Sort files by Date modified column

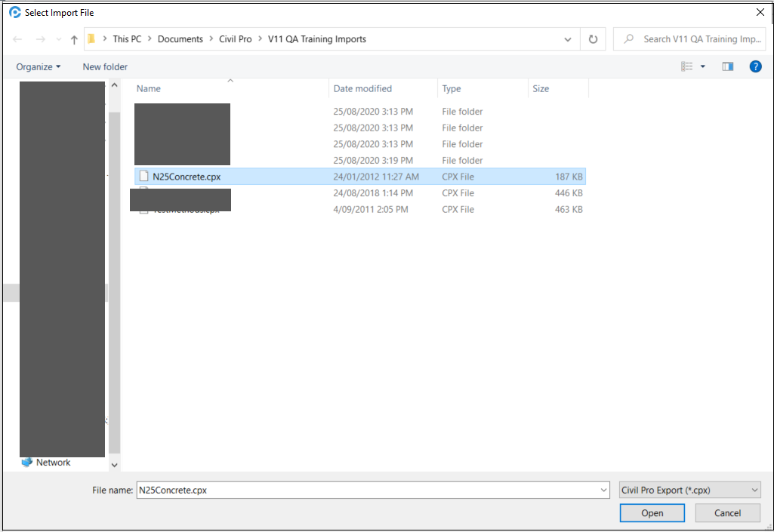pos(362,88)
